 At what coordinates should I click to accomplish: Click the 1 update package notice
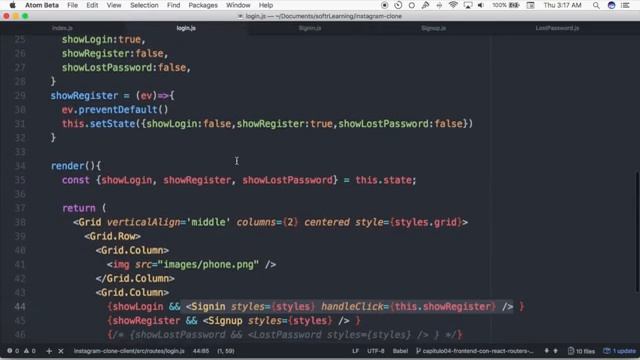click(619, 351)
